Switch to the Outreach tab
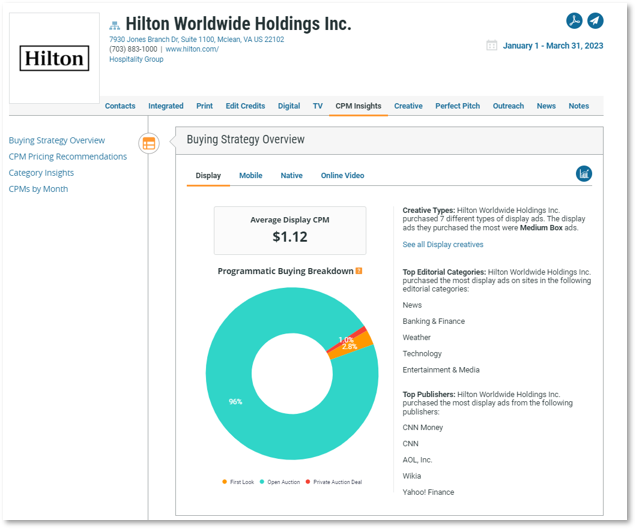 tap(508, 106)
